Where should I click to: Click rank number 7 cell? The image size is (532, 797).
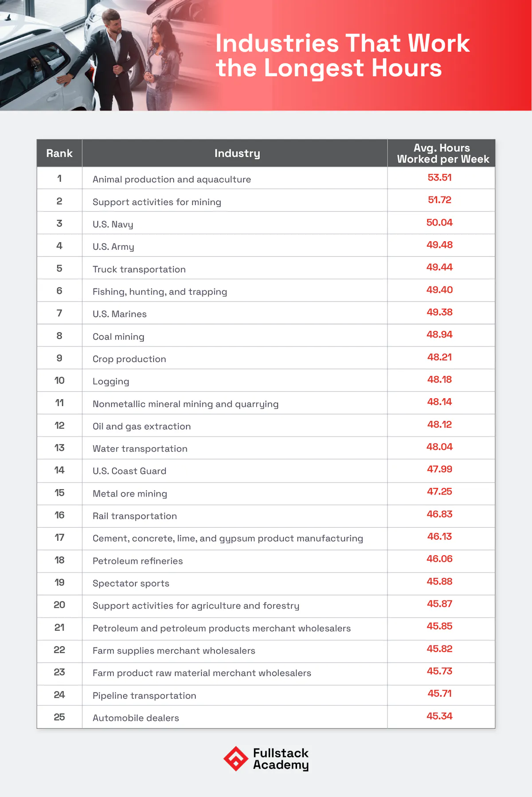coord(59,313)
